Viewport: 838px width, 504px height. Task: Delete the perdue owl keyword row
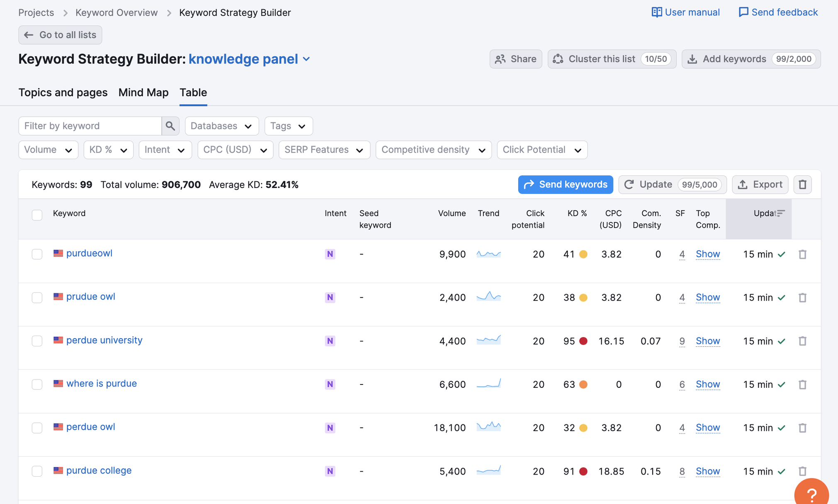click(x=802, y=428)
